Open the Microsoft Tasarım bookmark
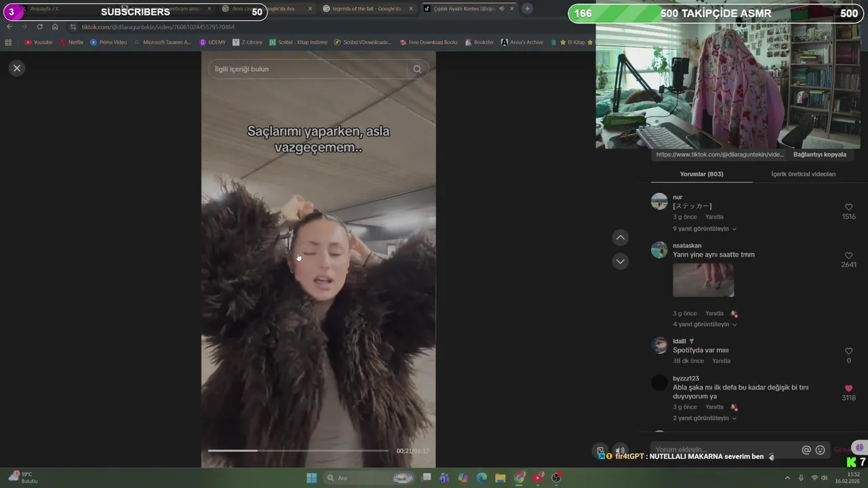Screen dimensions: 868x488 pos(163,42)
